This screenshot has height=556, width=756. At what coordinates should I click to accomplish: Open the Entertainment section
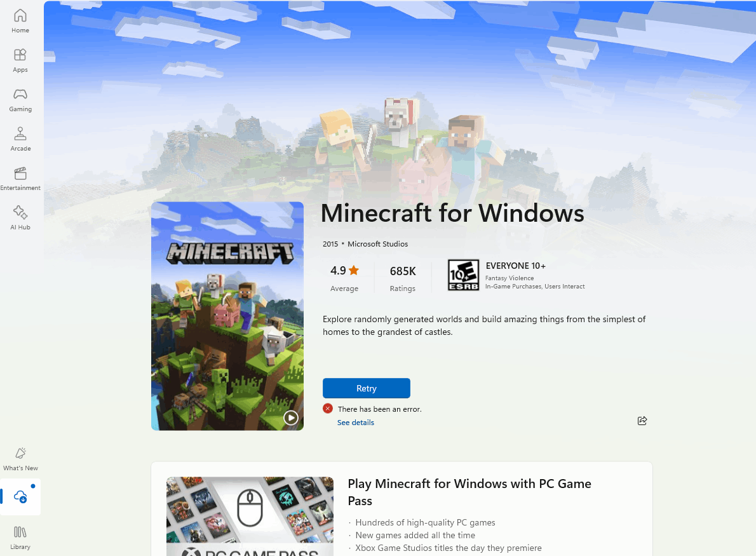click(x=20, y=179)
